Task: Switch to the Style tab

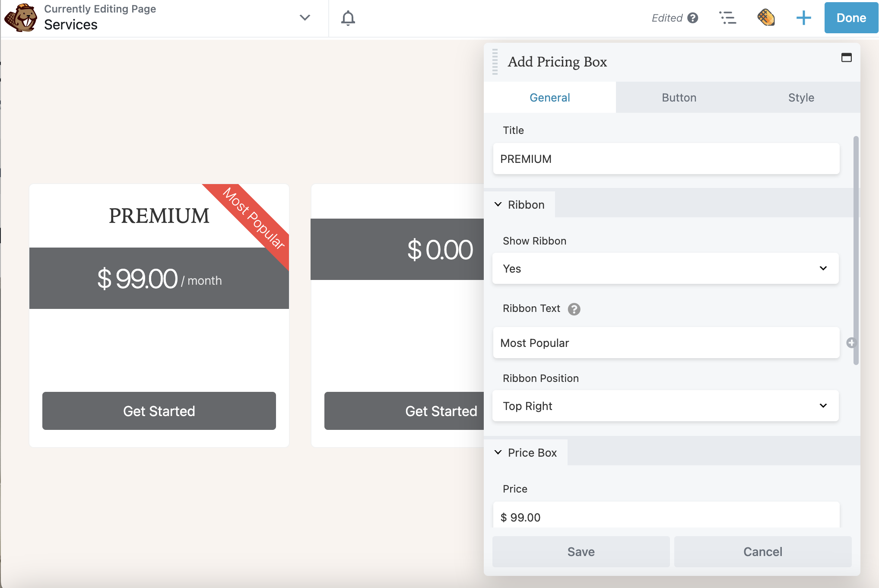Action: 801,97
